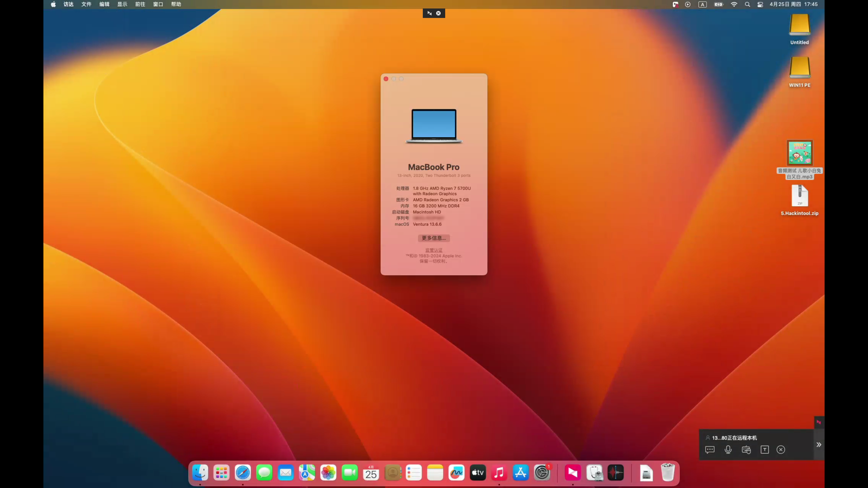Open Disk Utility from the Dock
Image resolution: width=868 pixels, height=488 pixels.
[x=594, y=473]
